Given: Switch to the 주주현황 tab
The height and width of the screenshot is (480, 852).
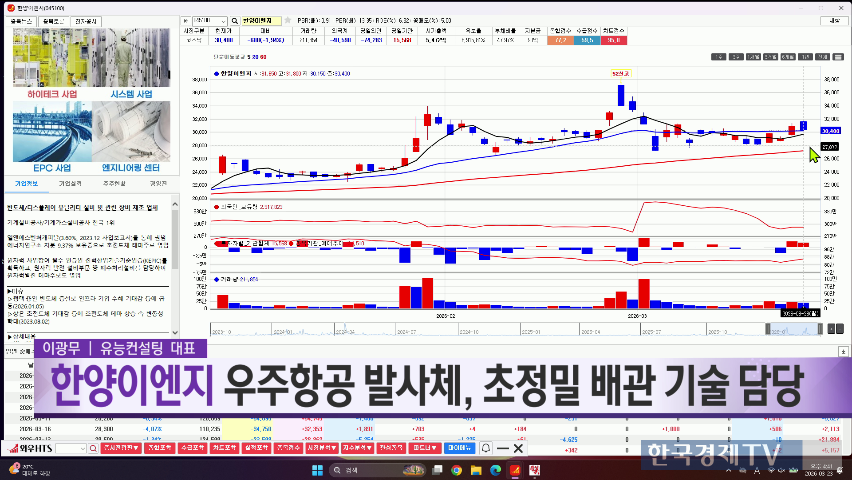Looking at the screenshot, I should [x=115, y=183].
